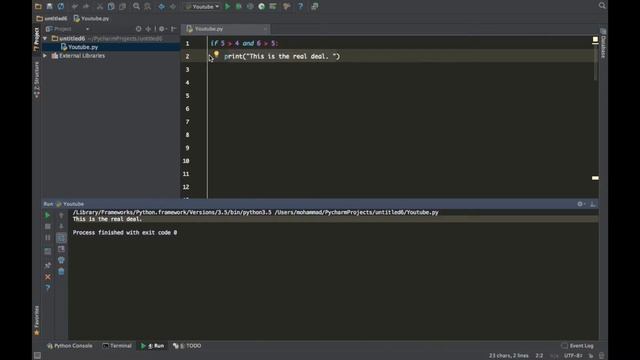Open settings via the wrench toolbar icon
This screenshot has width=640, height=360.
(x=287, y=7)
